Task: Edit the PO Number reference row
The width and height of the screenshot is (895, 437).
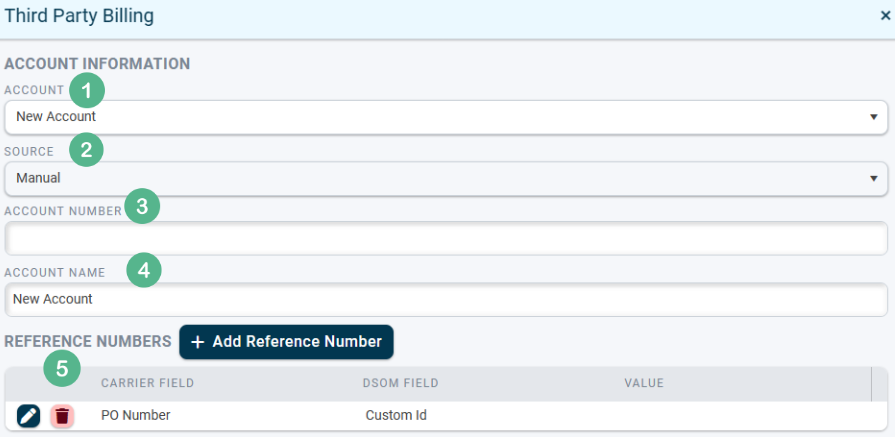Action: point(28,416)
